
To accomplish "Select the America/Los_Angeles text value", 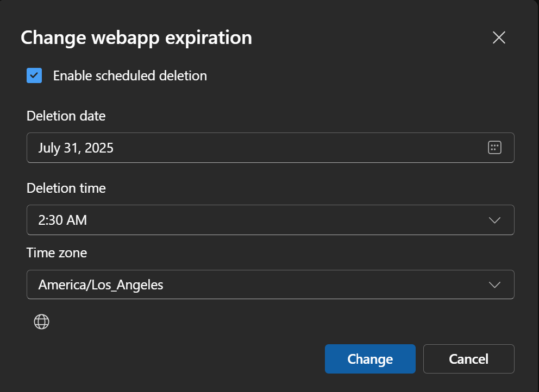I will pyautogui.click(x=101, y=285).
